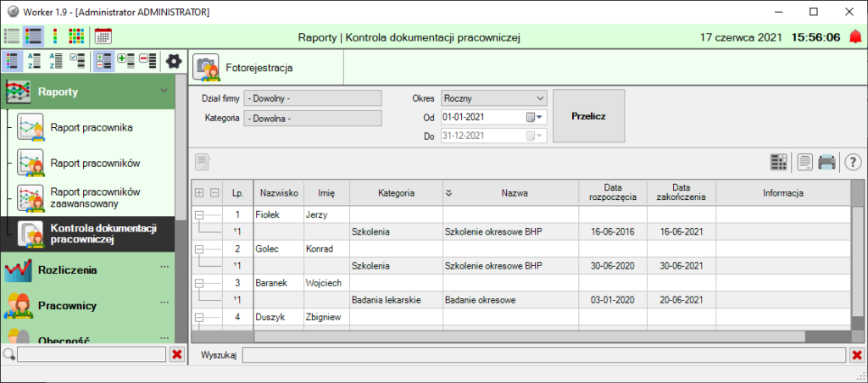The width and height of the screenshot is (868, 383).
Task: Click the Pracownicy people icon
Action: 17,306
